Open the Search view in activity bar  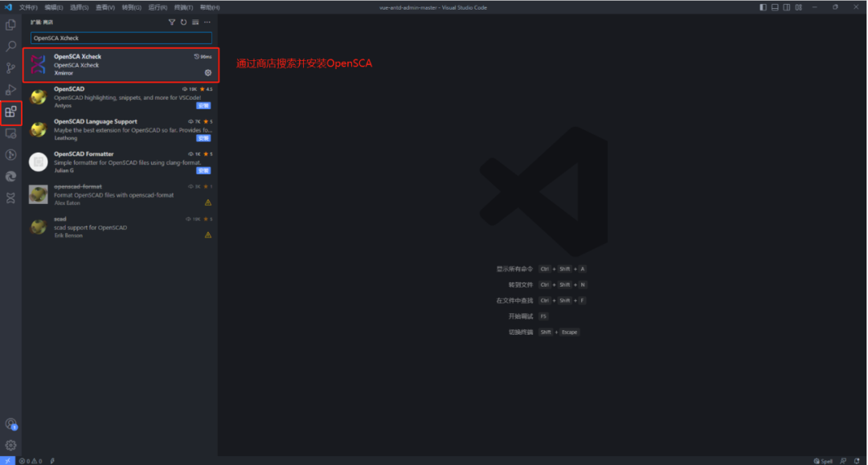pos(10,47)
